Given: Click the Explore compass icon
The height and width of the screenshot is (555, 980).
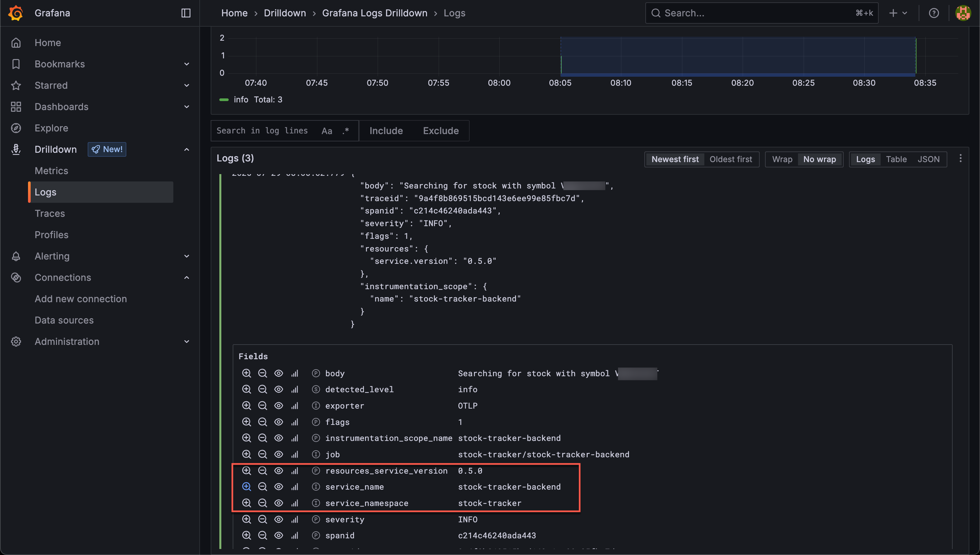Looking at the screenshot, I should tap(16, 128).
